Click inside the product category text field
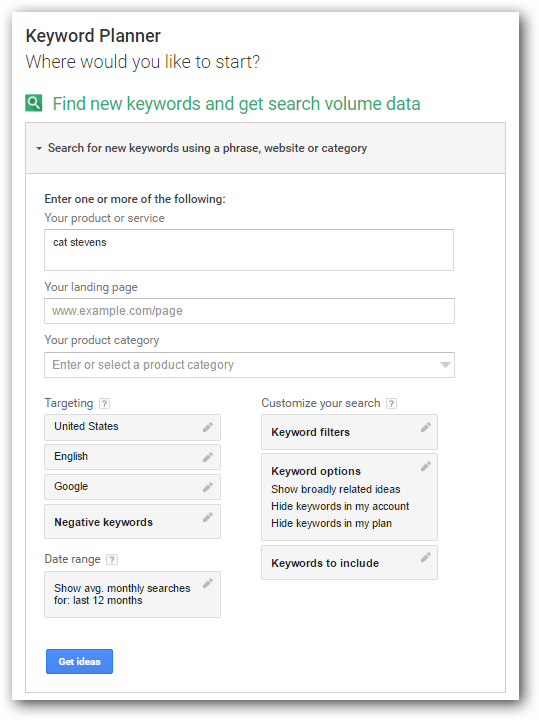 point(241,365)
